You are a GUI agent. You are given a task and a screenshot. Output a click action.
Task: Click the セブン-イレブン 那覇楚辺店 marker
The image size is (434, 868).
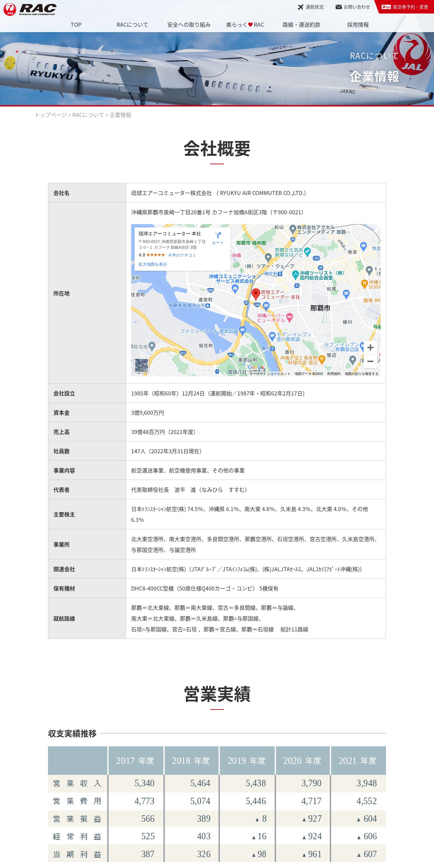(x=362, y=346)
